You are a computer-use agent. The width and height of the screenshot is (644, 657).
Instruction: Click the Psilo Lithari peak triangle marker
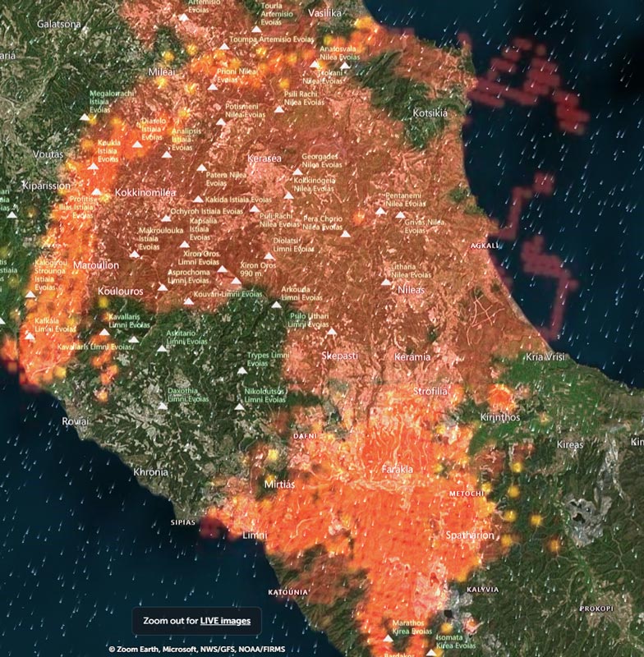[331, 332]
